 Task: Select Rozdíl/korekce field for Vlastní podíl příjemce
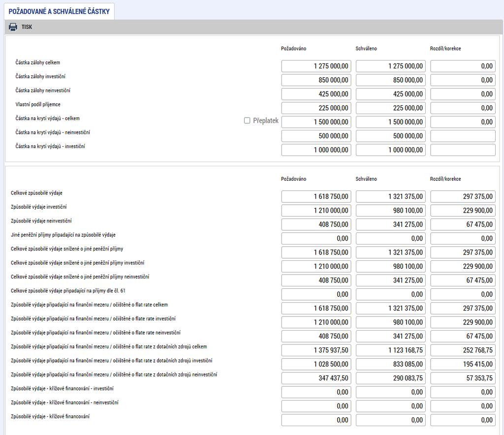[x=463, y=108]
